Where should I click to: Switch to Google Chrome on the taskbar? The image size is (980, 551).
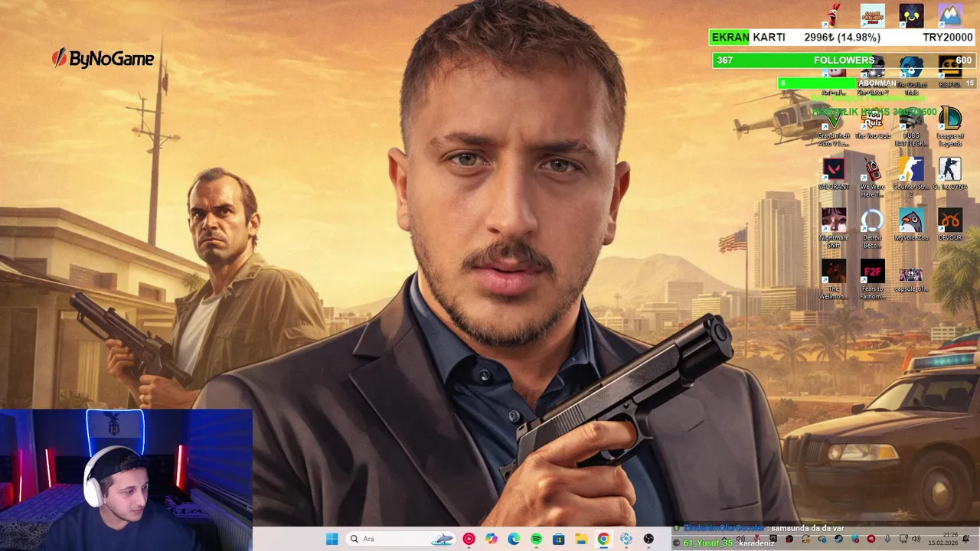[x=603, y=540]
